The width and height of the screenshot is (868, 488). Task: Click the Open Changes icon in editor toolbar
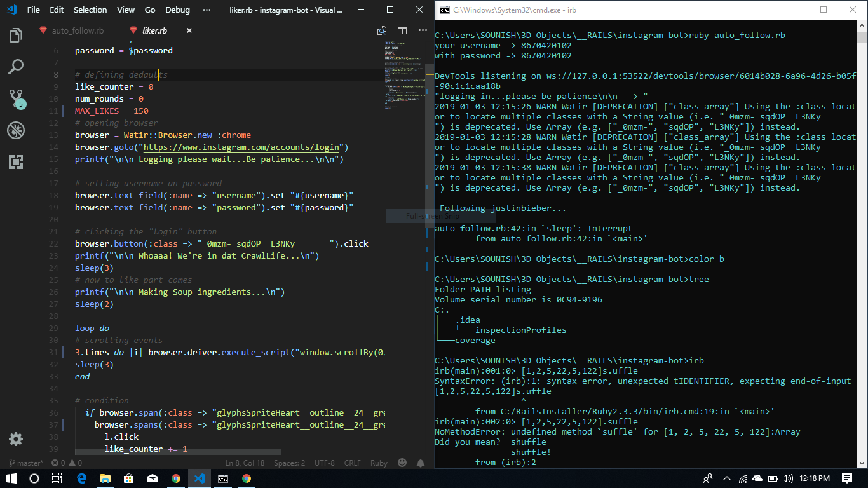tap(382, 30)
